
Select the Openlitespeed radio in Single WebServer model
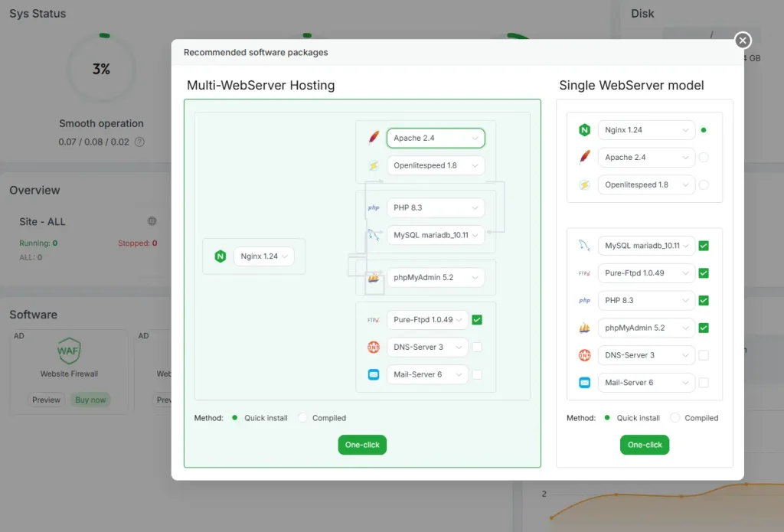click(704, 185)
